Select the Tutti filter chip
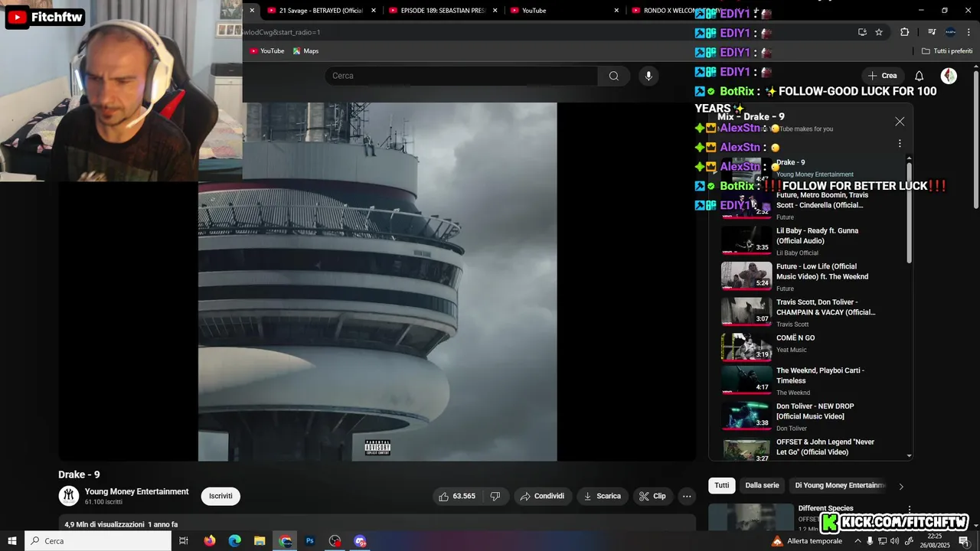 coord(722,485)
